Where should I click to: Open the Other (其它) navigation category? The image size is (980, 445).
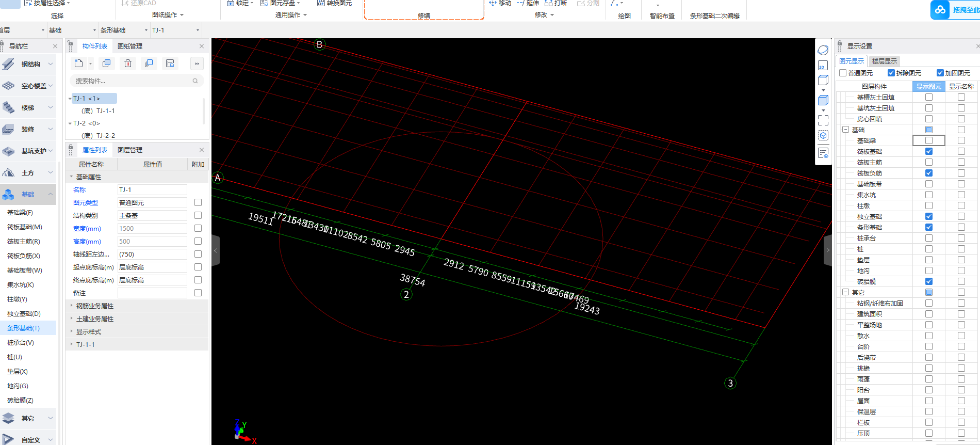click(28, 419)
